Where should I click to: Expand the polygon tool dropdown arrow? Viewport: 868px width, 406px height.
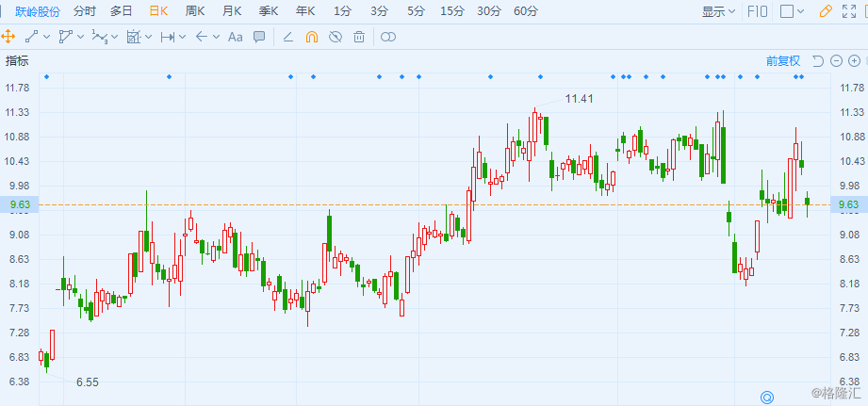pyautogui.click(x=81, y=37)
